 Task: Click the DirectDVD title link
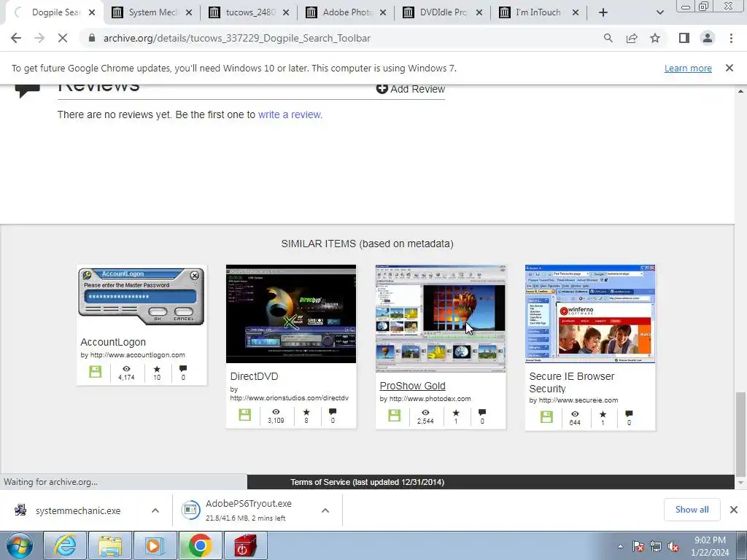tap(254, 376)
